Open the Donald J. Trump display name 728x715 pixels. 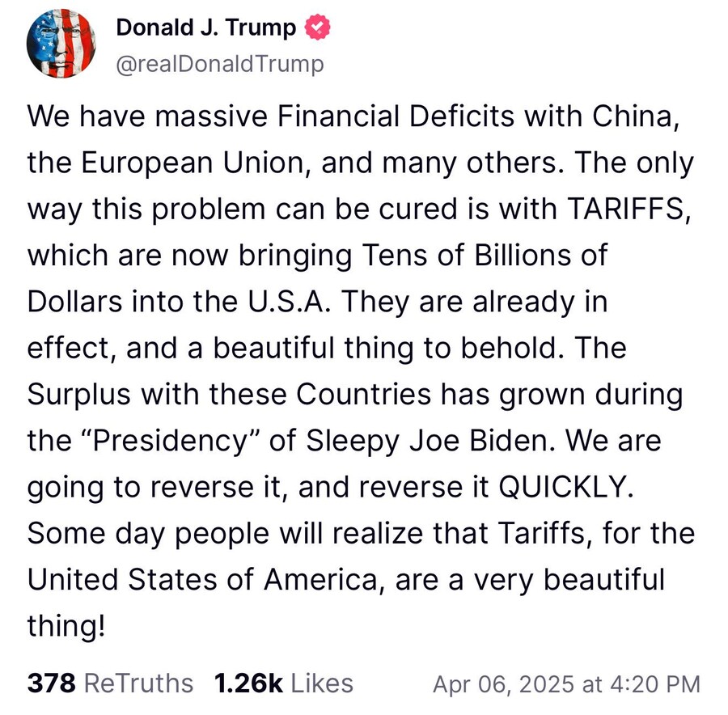click(206, 28)
